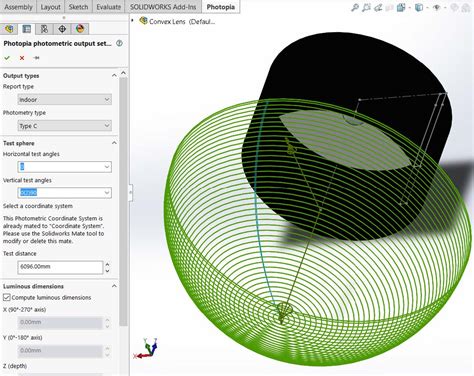Switch to the SOLIDWORKS Add-Ins tab
This screenshot has height=376, width=474.
pyautogui.click(x=163, y=7)
